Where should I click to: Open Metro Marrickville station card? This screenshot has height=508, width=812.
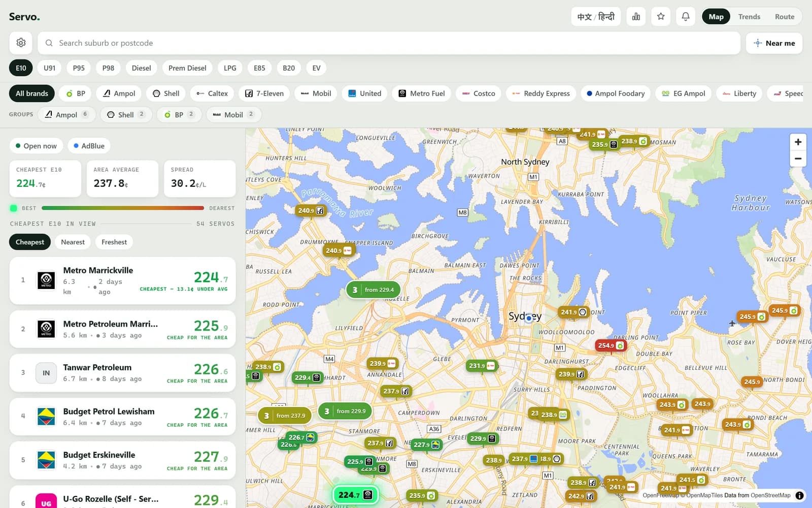click(x=122, y=280)
